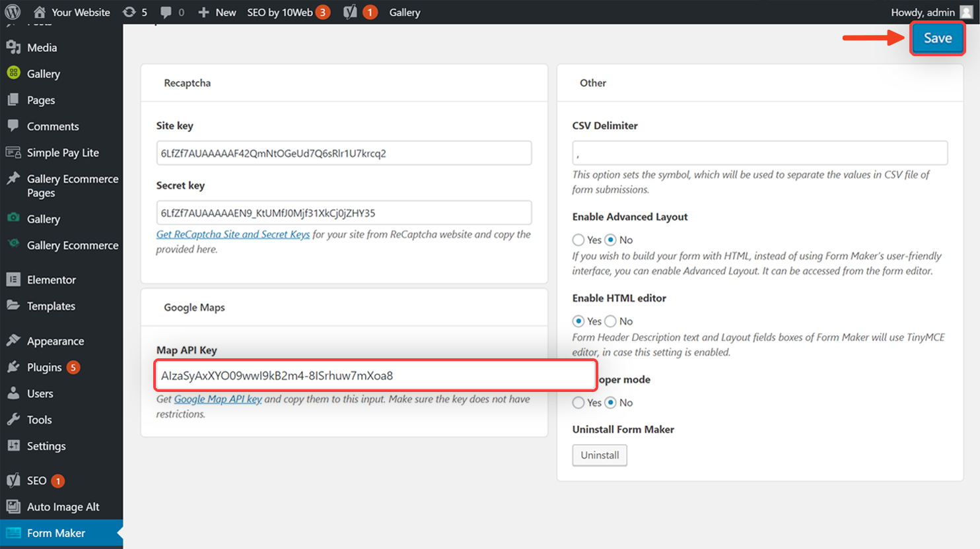Click the updates icon showing 5
Screen dimensions: 980x549
coord(129,12)
